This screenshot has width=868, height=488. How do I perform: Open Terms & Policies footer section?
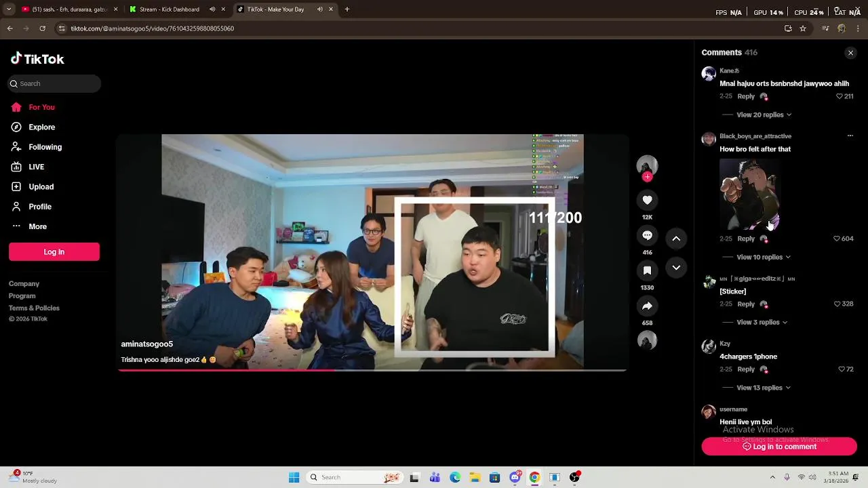[34, 308]
